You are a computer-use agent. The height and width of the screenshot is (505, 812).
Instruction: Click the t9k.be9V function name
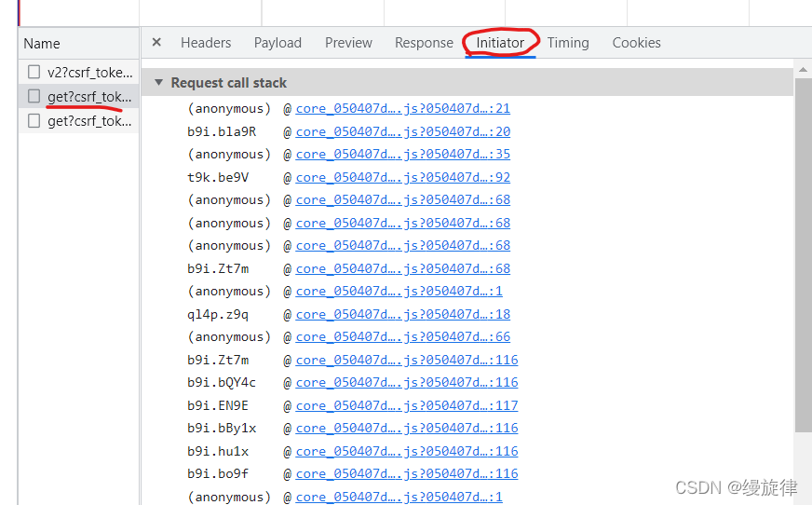coord(218,178)
